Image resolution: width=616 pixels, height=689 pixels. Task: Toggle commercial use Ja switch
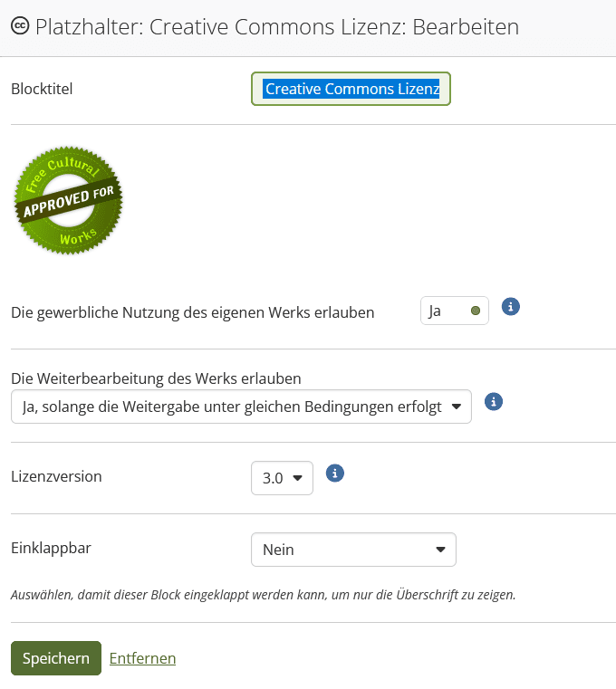[x=454, y=311]
